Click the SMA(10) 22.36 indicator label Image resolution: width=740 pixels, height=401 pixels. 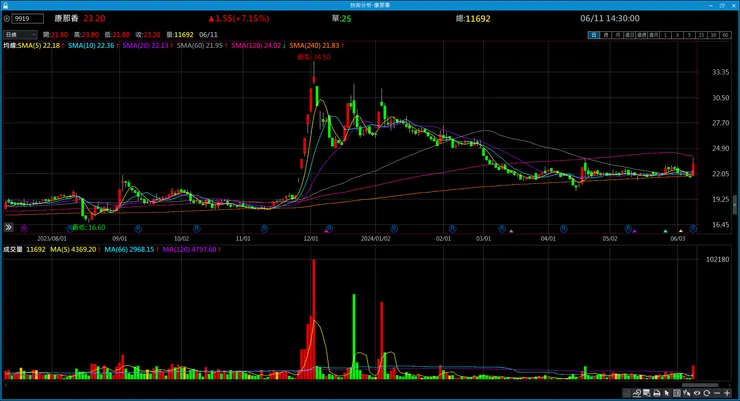tap(93, 46)
